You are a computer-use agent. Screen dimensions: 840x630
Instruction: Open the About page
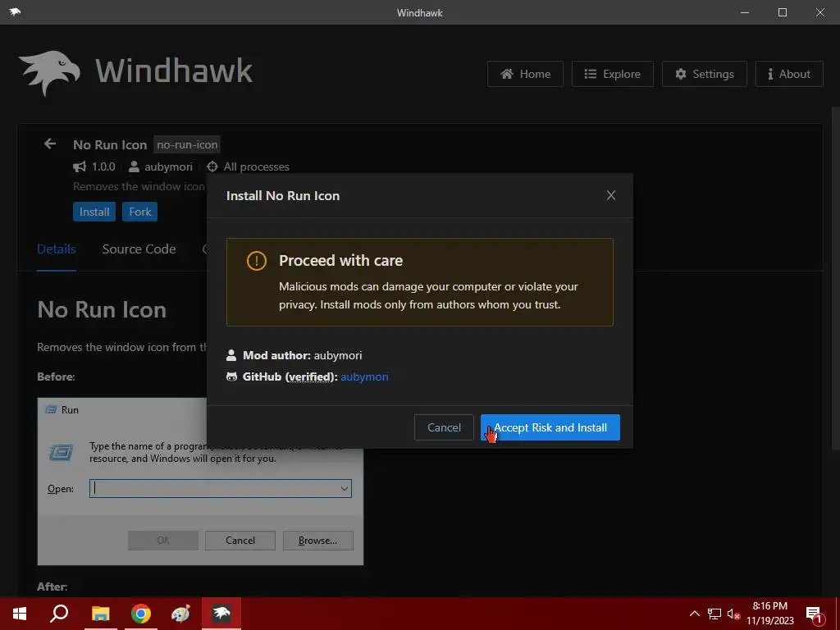[789, 74]
